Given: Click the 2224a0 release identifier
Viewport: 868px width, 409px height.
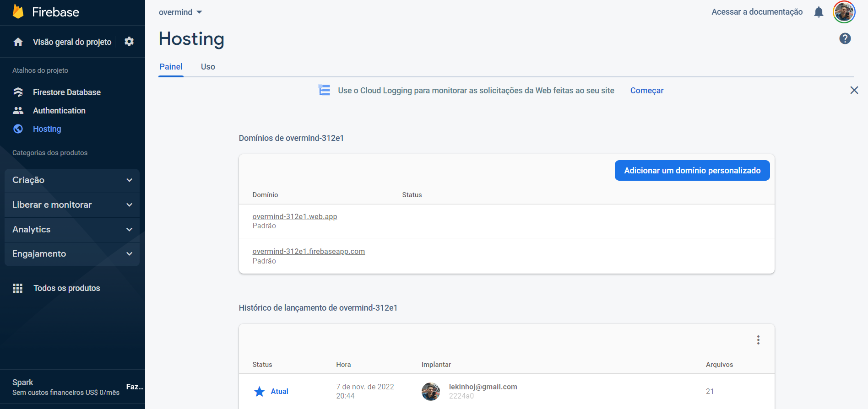Looking at the screenshot, I should pyautogui.click(x=461, y=396).
